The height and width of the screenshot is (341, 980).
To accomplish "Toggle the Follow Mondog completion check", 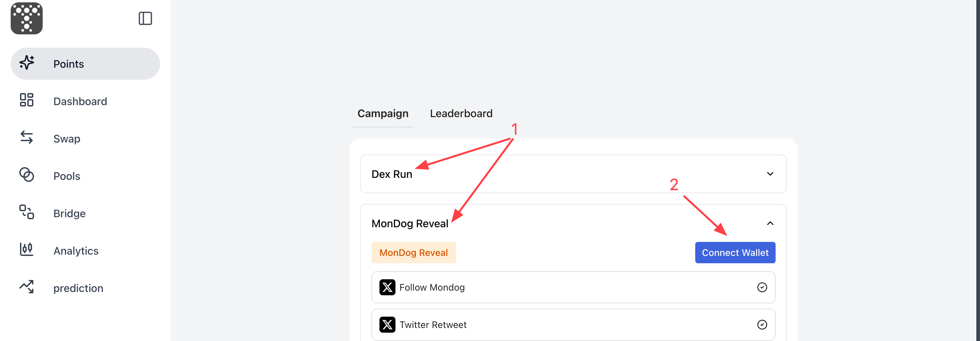I will (762, 287).
